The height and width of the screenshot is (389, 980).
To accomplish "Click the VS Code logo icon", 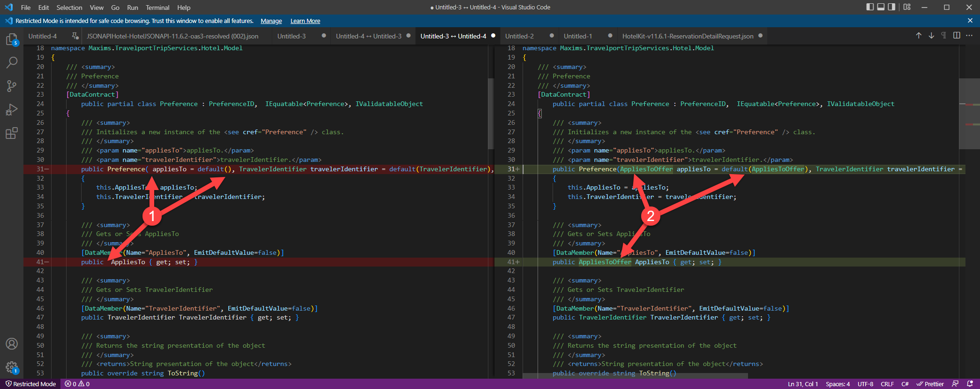I will point(9,7).
